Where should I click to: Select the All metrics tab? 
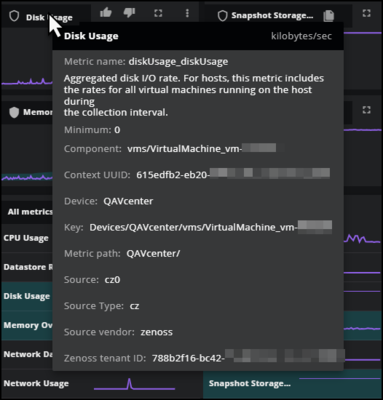pyautogui.click(x=30, y=212)
